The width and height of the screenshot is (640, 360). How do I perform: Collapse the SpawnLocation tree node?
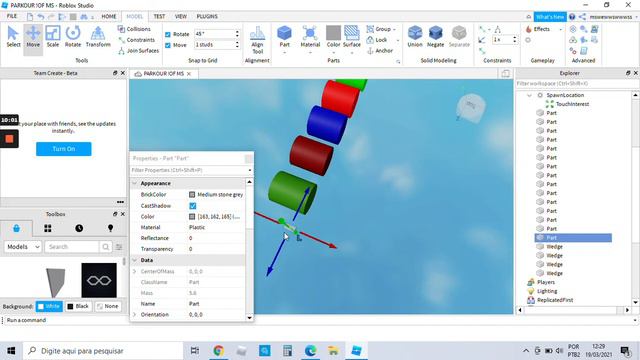pyautogui.click(x=529, y=95)
